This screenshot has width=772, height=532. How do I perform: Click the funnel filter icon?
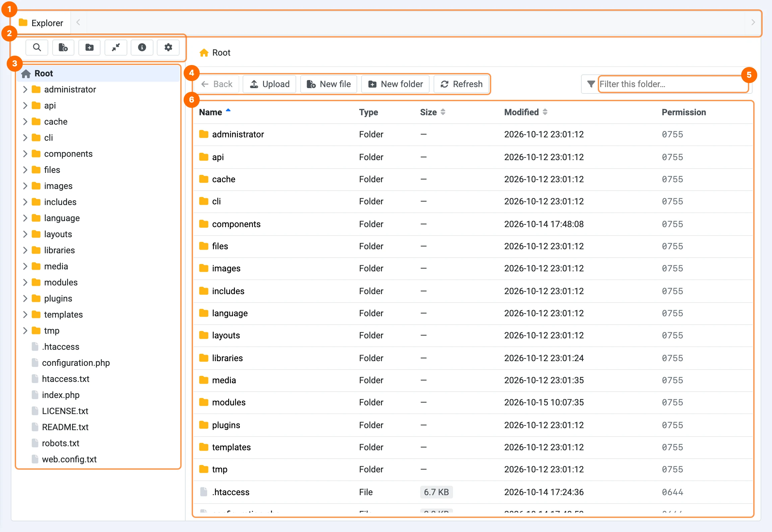[591, 84]
